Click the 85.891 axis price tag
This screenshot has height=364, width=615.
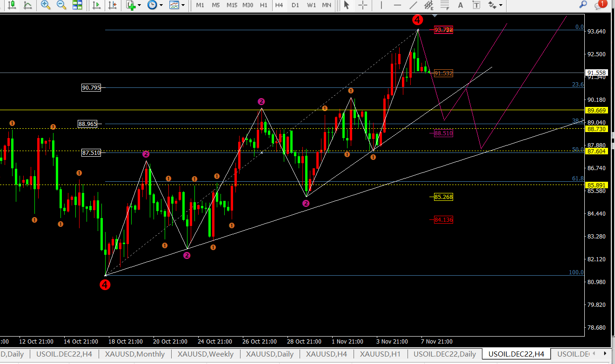tap(596, 185)
